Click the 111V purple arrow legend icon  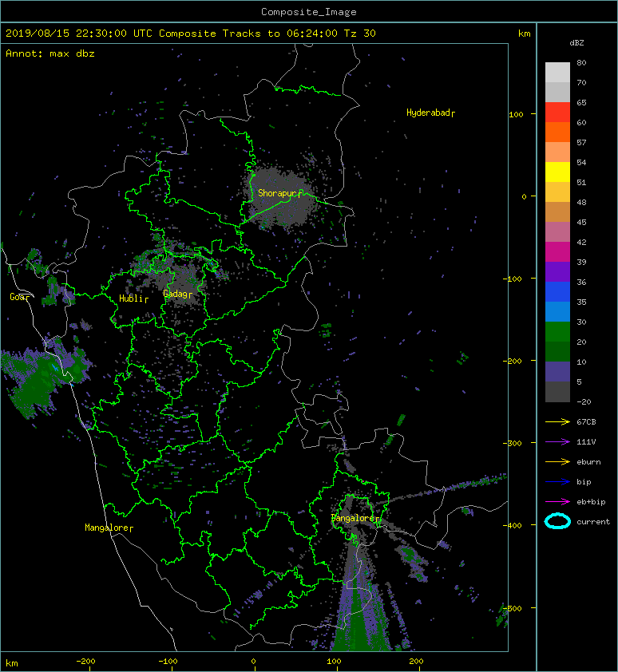pos(557,442)
